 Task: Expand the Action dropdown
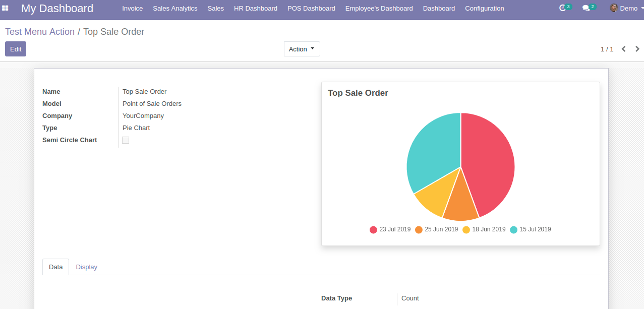302,49
